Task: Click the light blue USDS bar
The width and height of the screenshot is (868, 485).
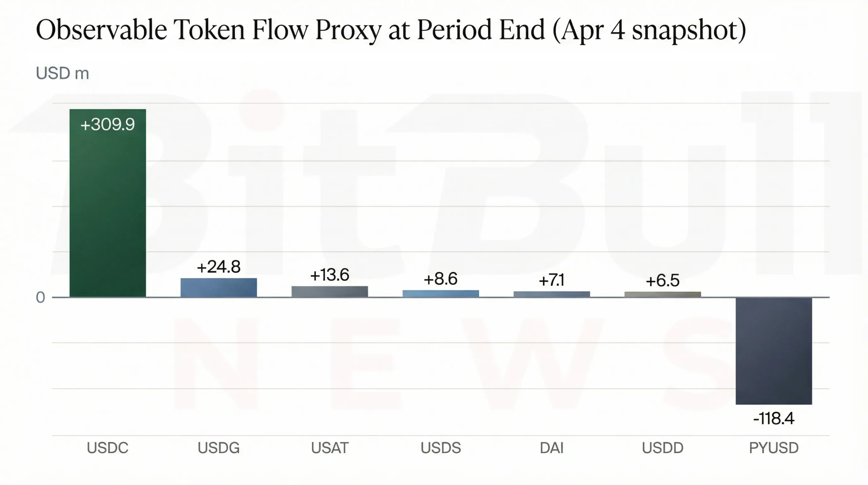Action: pyautogui.click(x=440, y=294)
